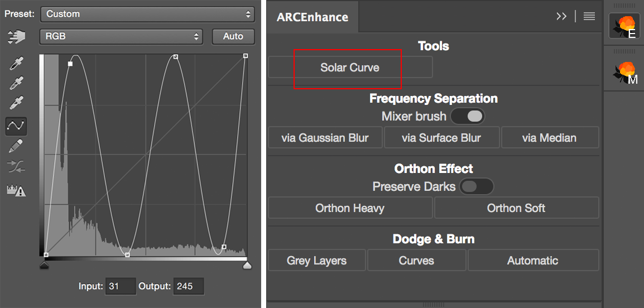Open the RGB channel dropdown
644x308 pixels.
click(x=121, y=36)
